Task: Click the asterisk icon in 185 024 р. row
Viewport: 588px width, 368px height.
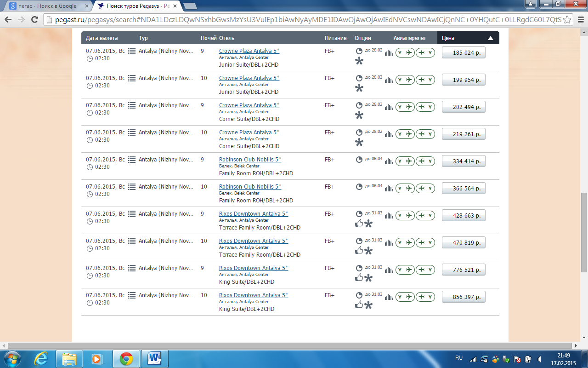Action: (359, 61)
